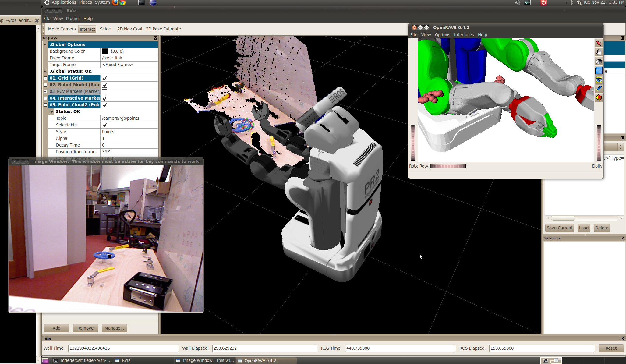Click the Bluetooth indicator icon
626x364 pixels.
[x=572, y=2]
